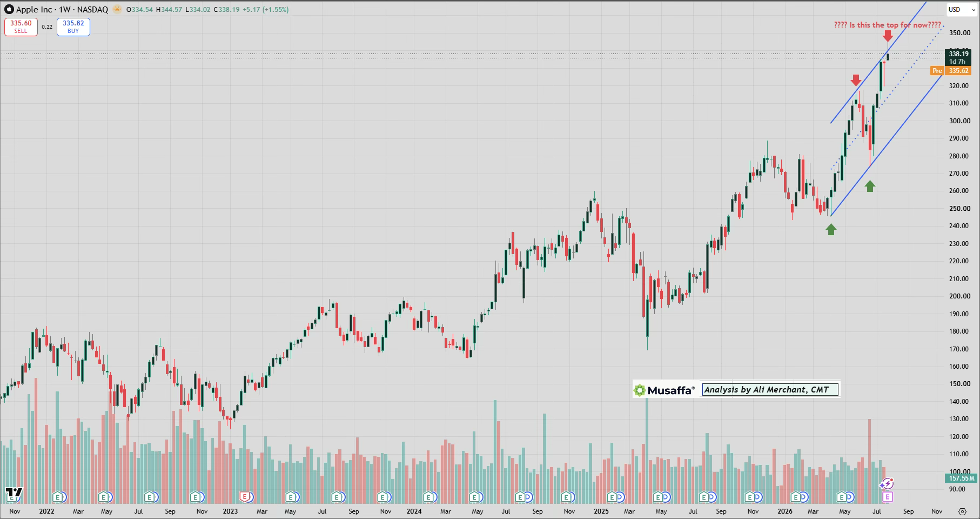
Task: Click the low value L334.02
Action: point(198,10)
